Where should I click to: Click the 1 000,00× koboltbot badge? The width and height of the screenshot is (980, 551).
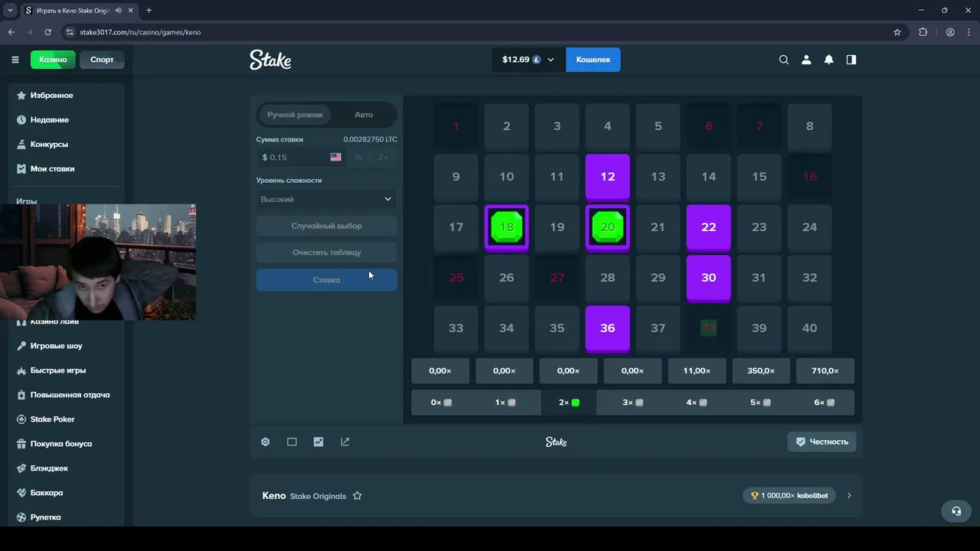click(790, 496)
